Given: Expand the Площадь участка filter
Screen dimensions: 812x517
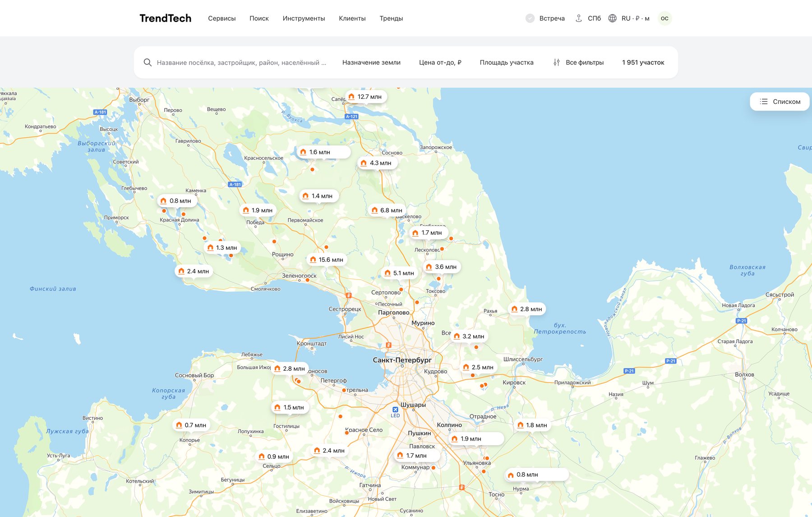Looking at the screenshot, I should tap(506, 62).
